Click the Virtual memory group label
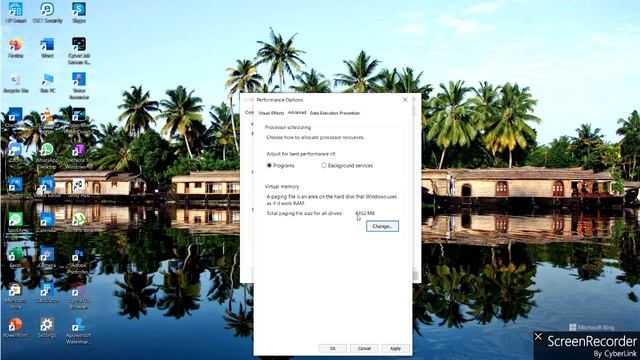The height and width of the screenshot is (360, 640). 282,187
